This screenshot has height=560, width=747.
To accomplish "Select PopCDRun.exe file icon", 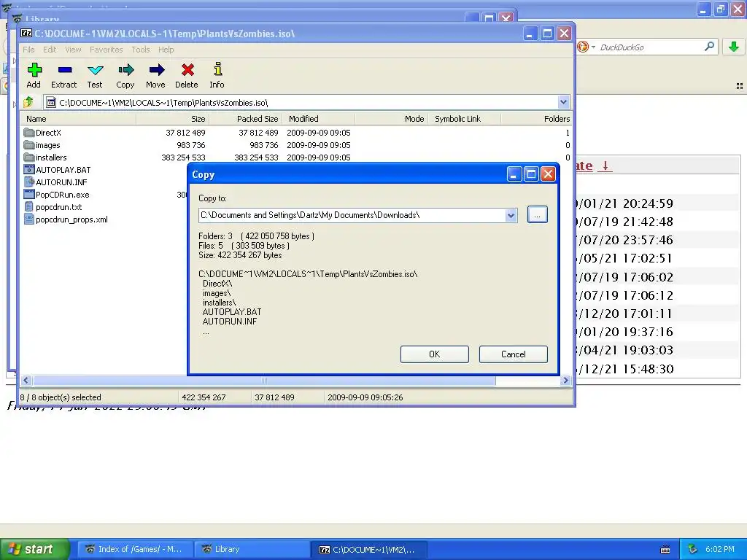I will coord(28,194).
